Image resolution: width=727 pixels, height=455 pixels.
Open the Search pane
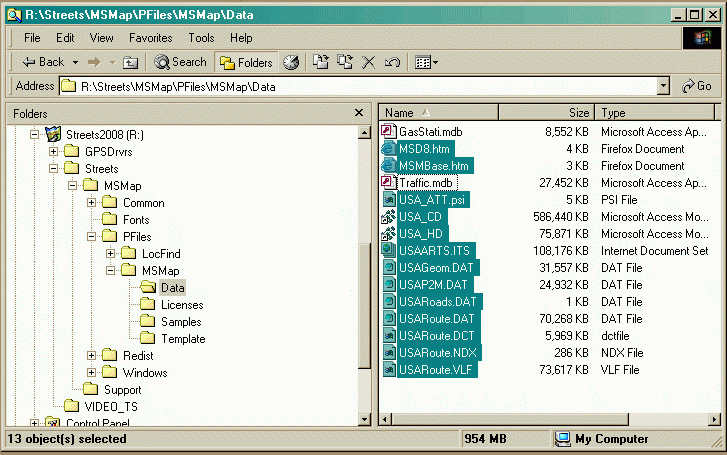[180, 62]
